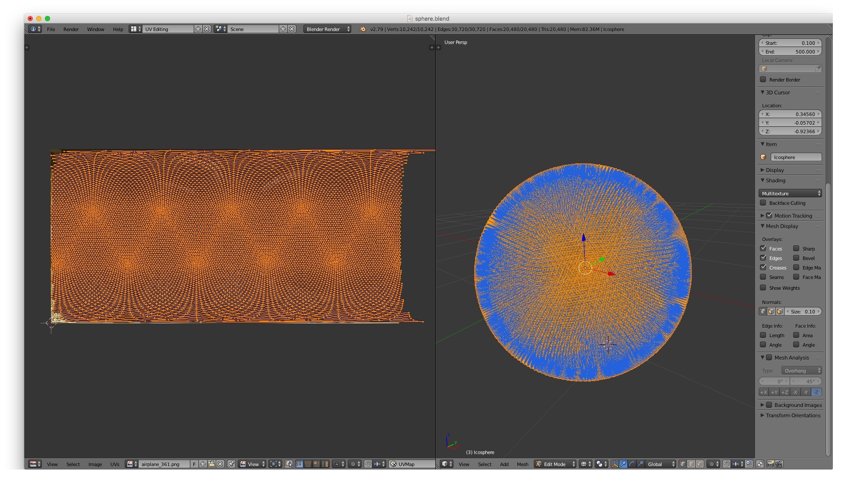The width and height of the screenshot is (857, 504).
Task: Enable the rotate manipulator arc icon
Action: pyautogui.click(x=632, y=464)
